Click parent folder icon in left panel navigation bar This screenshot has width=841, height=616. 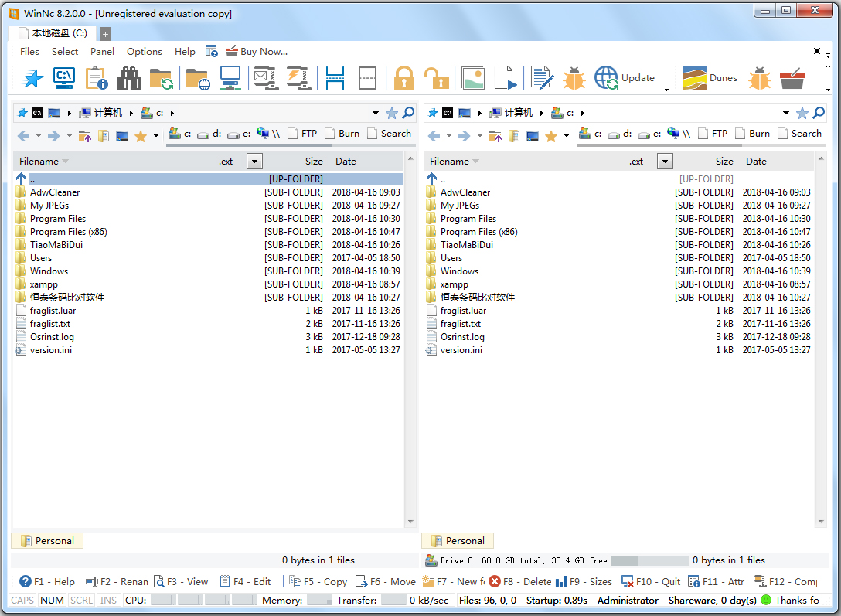[85, 135]
